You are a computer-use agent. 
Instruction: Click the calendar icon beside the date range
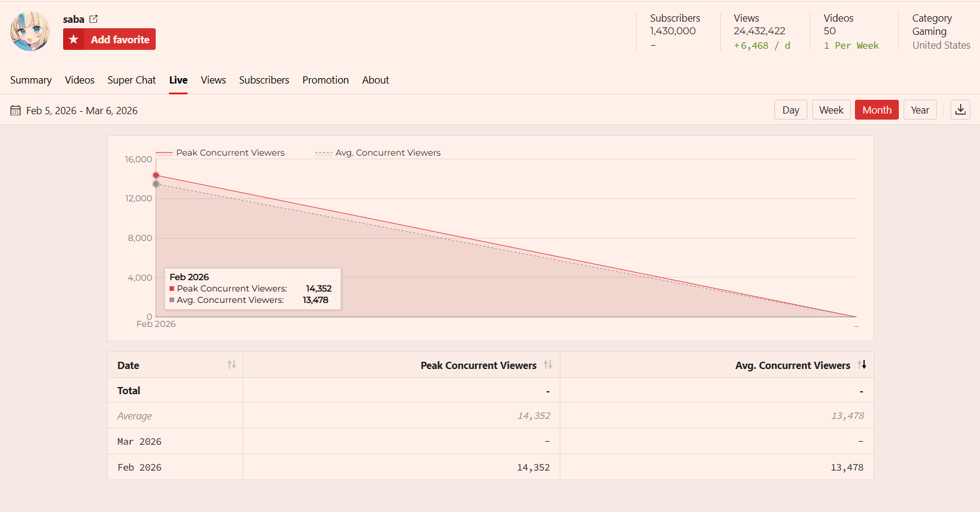tap(16, 111)
